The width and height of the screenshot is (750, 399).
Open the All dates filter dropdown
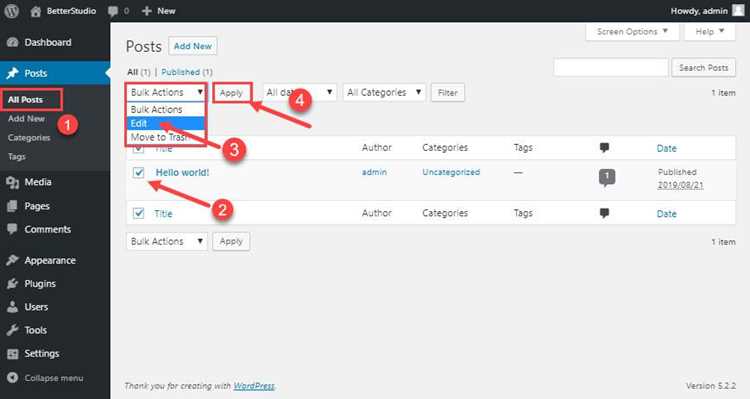[299, 92]
